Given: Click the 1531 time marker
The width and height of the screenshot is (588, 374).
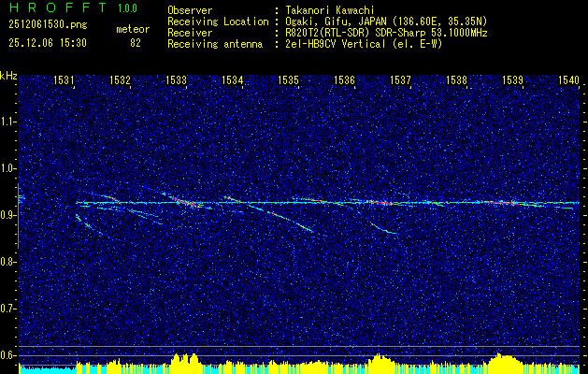Looking at the screenshot, I should (x=64, y=79).
